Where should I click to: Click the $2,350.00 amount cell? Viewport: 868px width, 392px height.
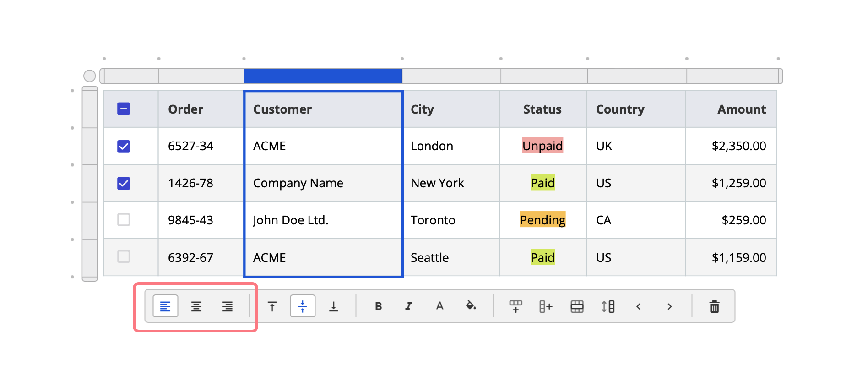point(731,146)
